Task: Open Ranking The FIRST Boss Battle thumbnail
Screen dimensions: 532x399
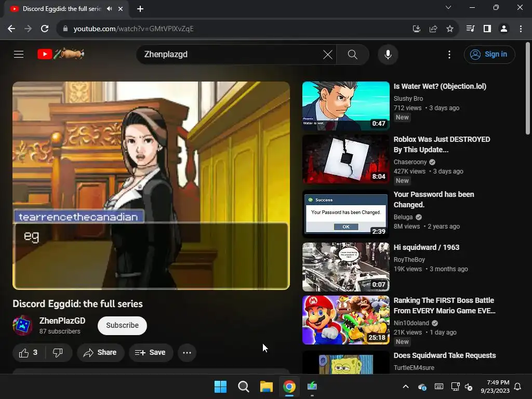Action: point(345,320)
